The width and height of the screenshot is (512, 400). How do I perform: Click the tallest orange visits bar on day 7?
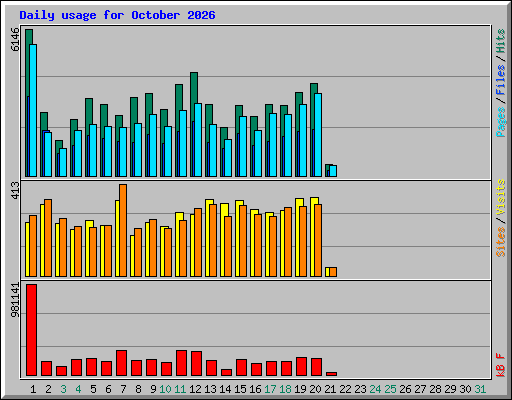[x=123, y=230]
